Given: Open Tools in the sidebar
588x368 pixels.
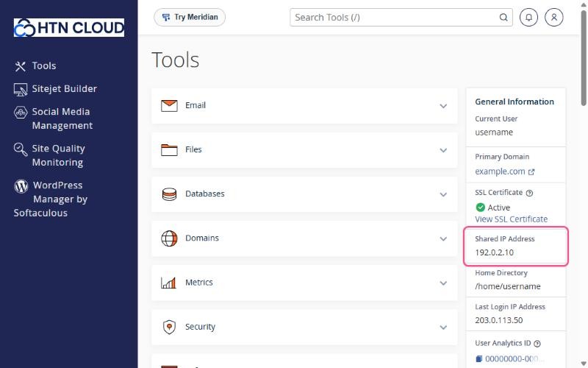Looking at the screenshot, I should (x=44, y=66).
